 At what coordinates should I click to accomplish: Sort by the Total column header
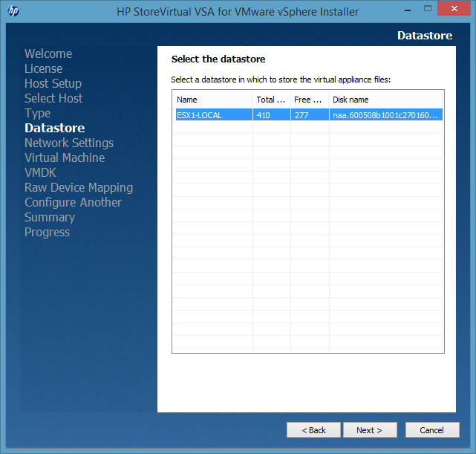(271, 100)
